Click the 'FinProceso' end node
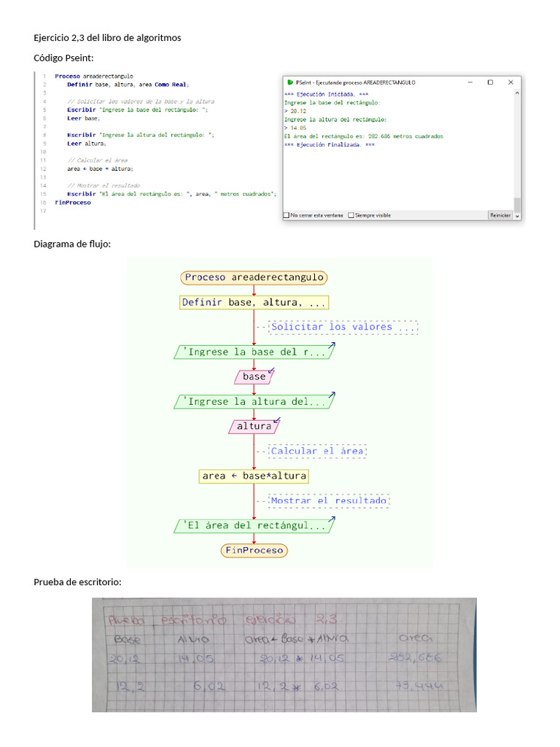560x747 pixels. point(254,550)
